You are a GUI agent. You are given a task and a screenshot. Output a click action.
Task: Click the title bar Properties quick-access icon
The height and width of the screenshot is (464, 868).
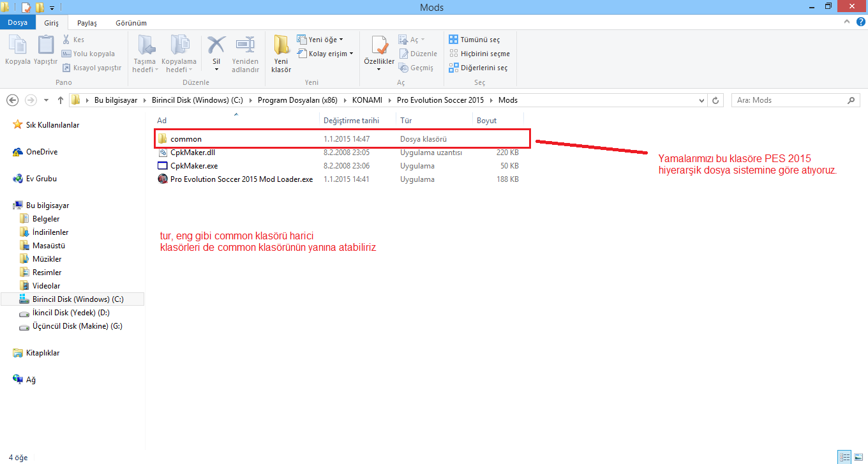click(26, 8)
